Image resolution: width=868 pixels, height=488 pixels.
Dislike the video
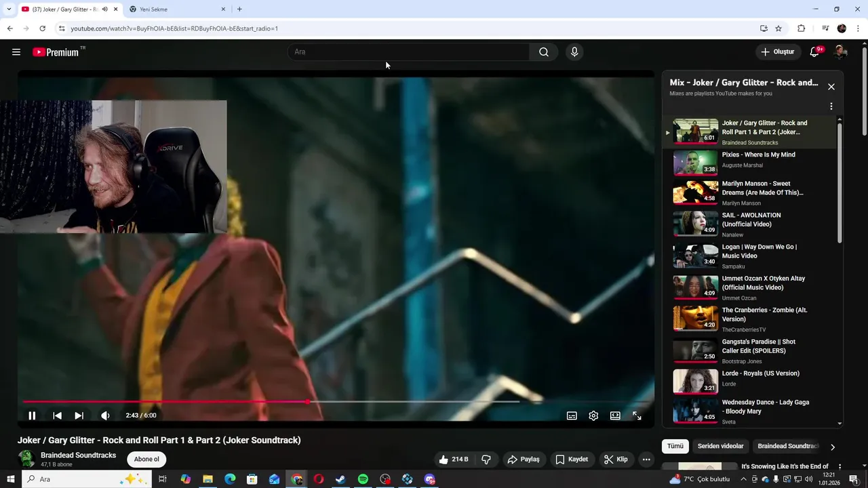[x=486, y=460]
